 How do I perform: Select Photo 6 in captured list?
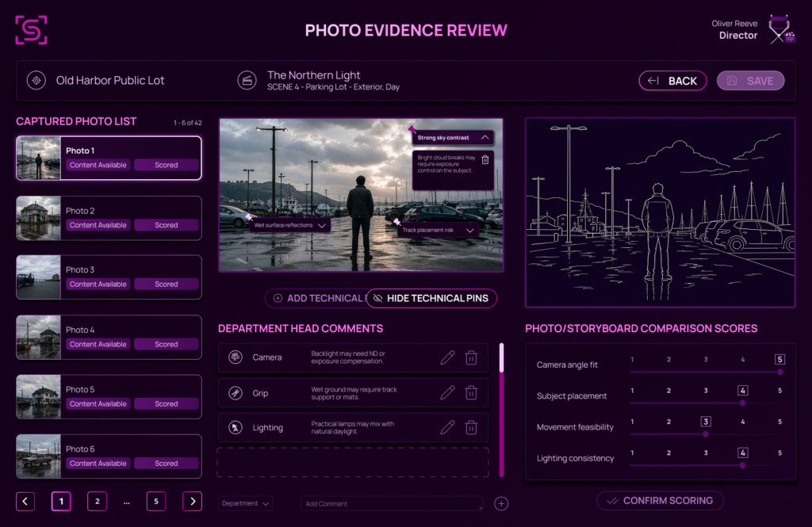[x=109, y=456]
